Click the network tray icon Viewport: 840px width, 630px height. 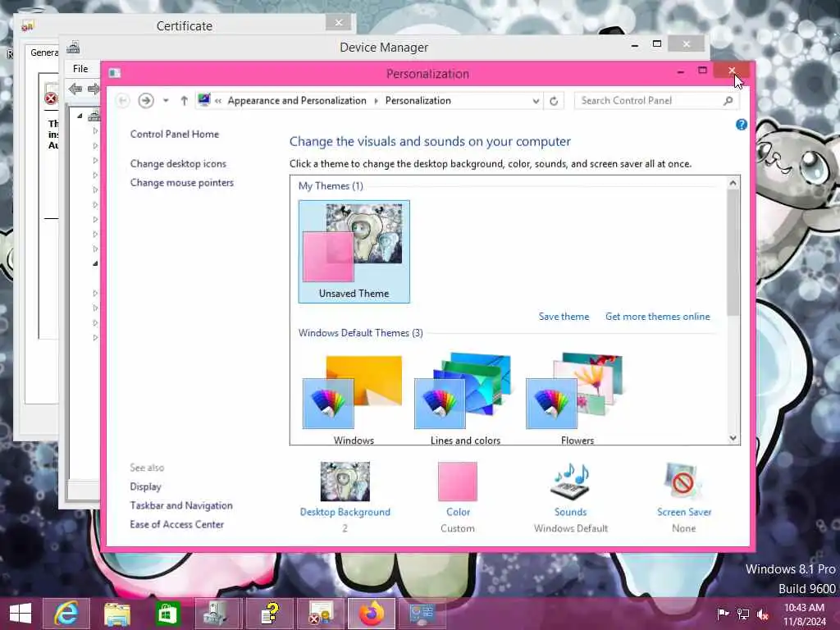[x=743, y=614]
